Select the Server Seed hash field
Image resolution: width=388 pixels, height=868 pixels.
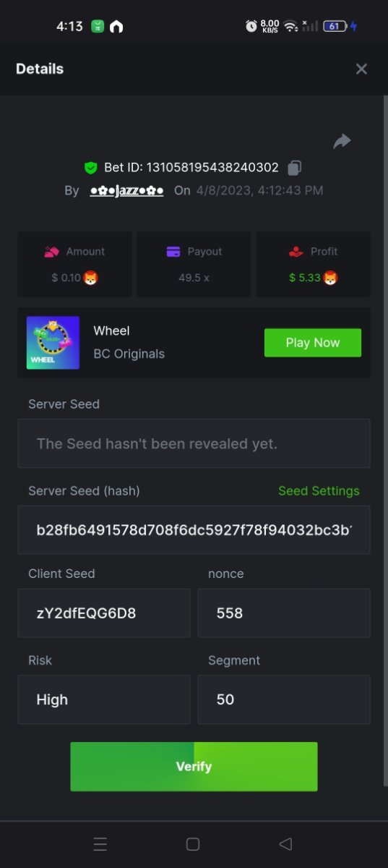(194, 530)
